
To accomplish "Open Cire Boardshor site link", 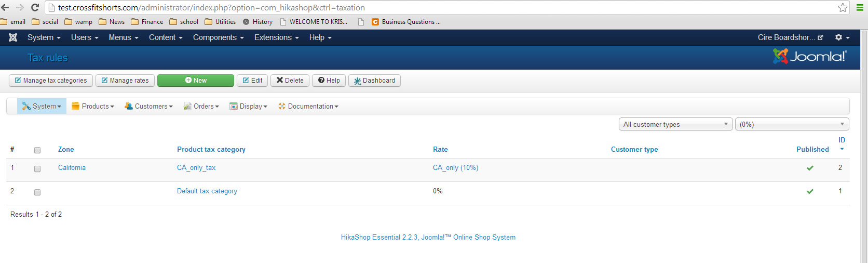I will [790, 37].
